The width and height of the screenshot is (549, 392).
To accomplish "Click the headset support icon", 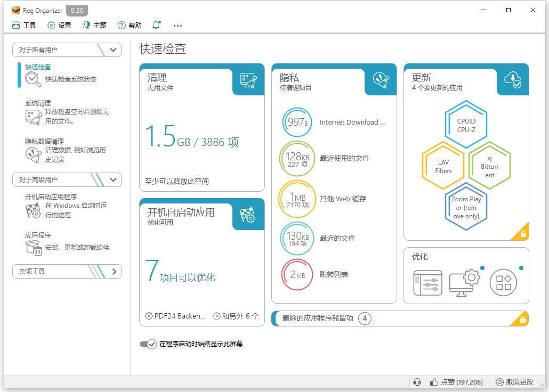I will tap(417, 382).
